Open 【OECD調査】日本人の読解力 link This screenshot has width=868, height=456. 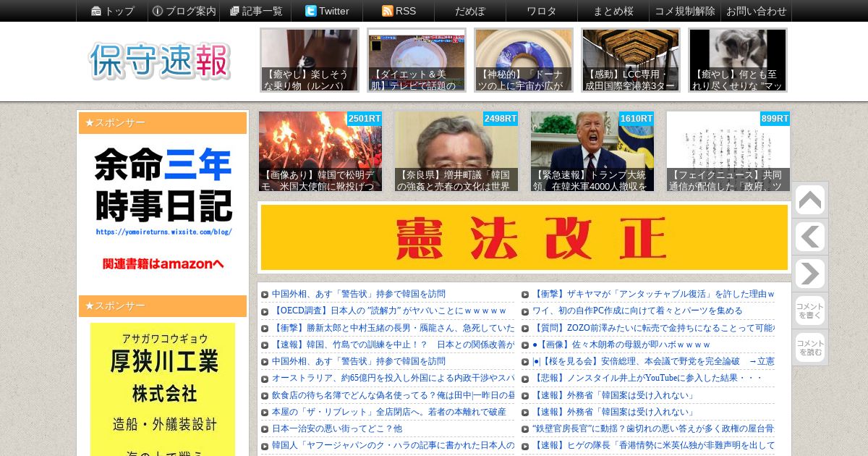click(x=389, y=311)
